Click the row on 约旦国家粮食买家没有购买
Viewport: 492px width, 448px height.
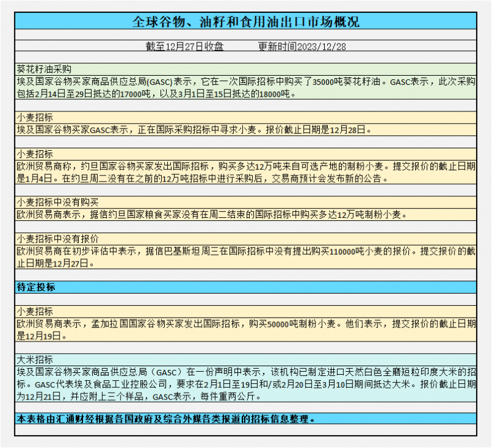pos(245,214)
